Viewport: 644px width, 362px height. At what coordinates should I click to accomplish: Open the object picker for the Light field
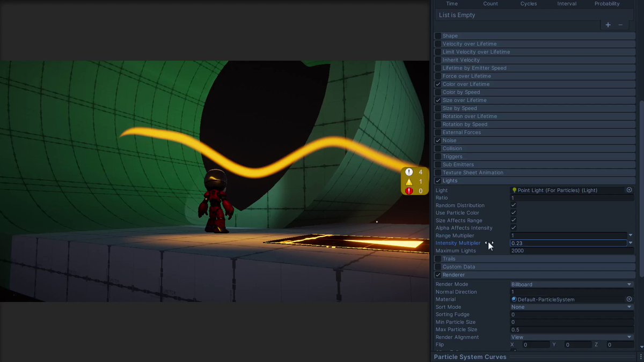629,190
